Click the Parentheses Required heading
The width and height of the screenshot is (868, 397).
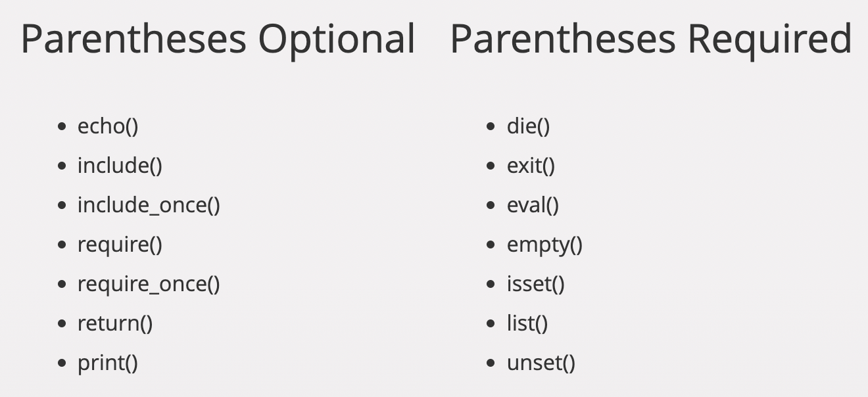point(651,39)
